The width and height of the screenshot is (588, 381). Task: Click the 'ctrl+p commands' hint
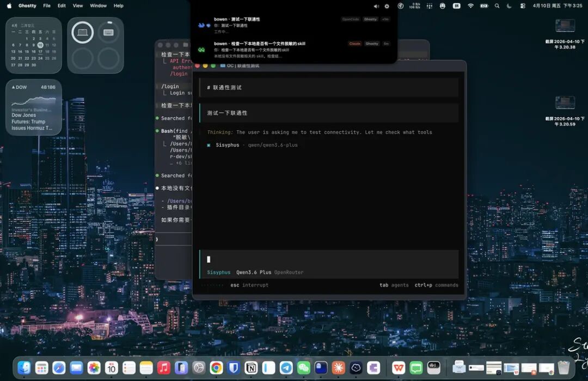(437, 285)
